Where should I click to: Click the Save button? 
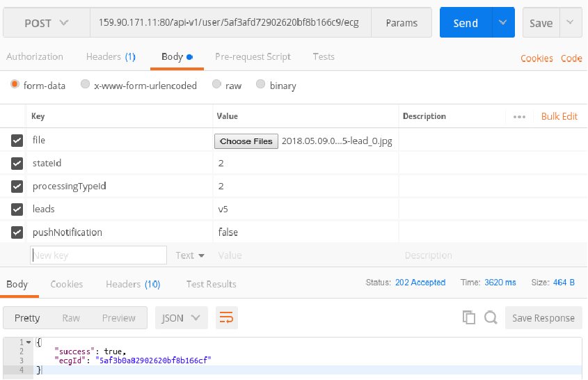pos(541,22)
